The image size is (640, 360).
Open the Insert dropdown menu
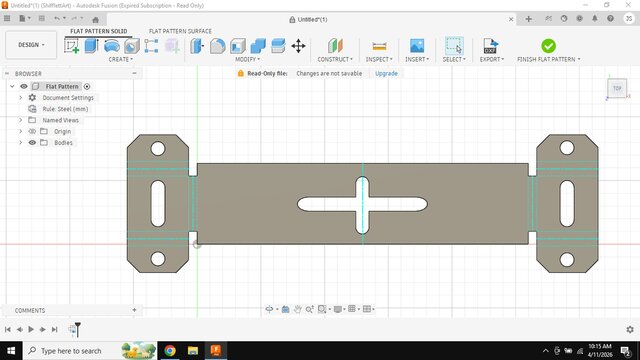417,59
